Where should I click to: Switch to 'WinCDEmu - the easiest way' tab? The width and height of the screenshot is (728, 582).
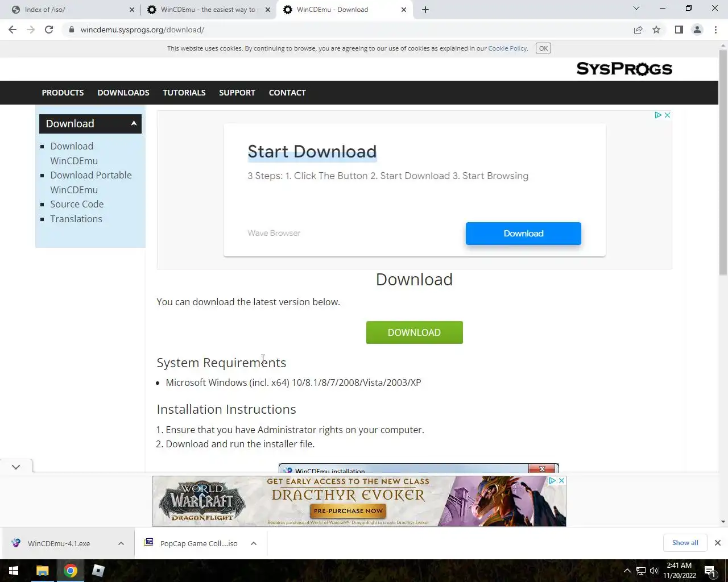click(x=208, y=10)
